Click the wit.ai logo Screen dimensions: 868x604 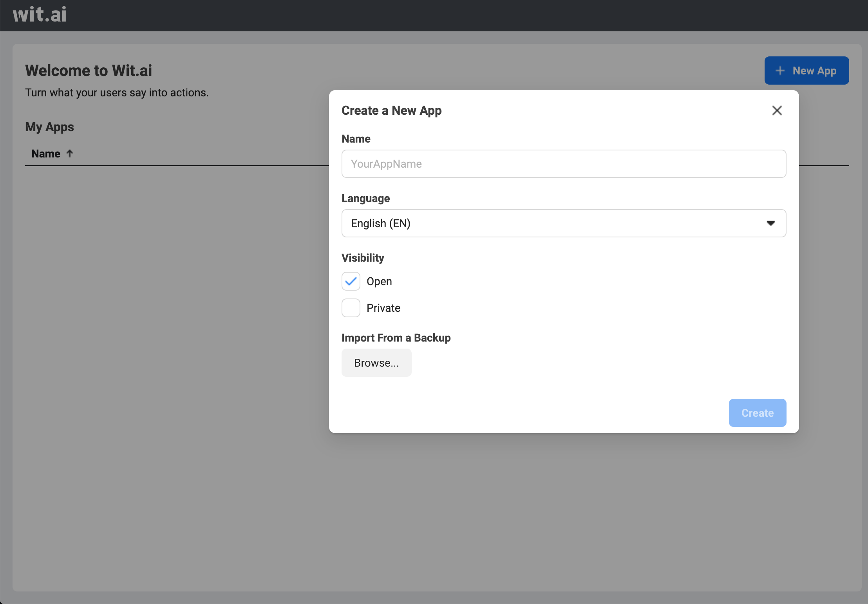click(x=40, y=15)
